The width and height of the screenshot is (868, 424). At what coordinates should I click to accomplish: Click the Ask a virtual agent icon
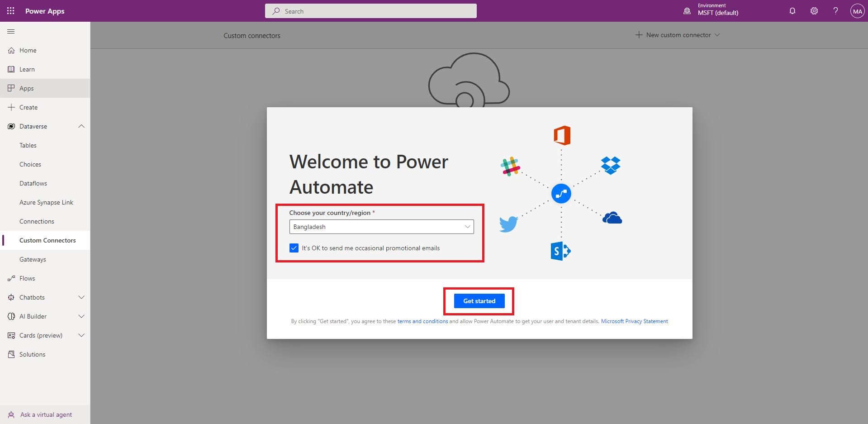11,414
